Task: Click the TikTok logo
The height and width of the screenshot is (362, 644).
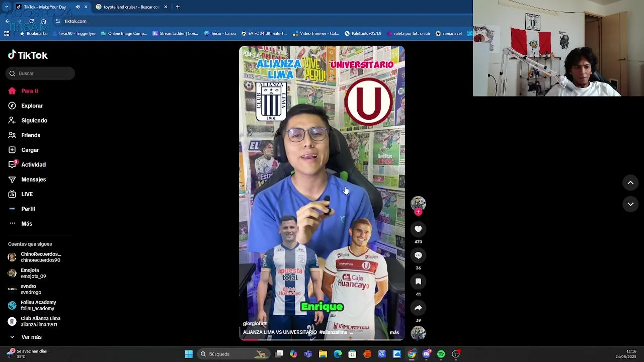Action: [28, 55]
